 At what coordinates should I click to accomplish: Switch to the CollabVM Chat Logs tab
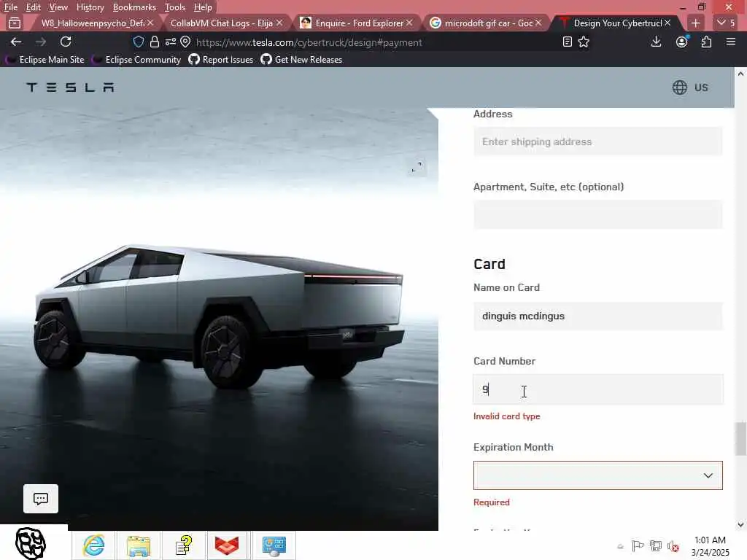(x=222, y=23)
